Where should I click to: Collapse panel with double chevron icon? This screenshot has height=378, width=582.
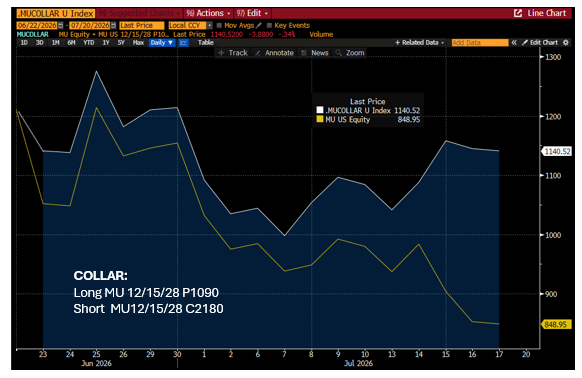pyautogui.click(x=514, y=42)
